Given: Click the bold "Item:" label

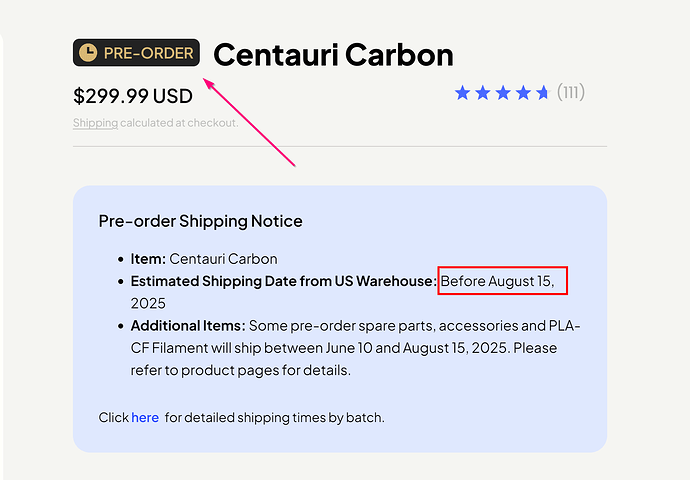Looking at the screenshot, I should [148, 259].
